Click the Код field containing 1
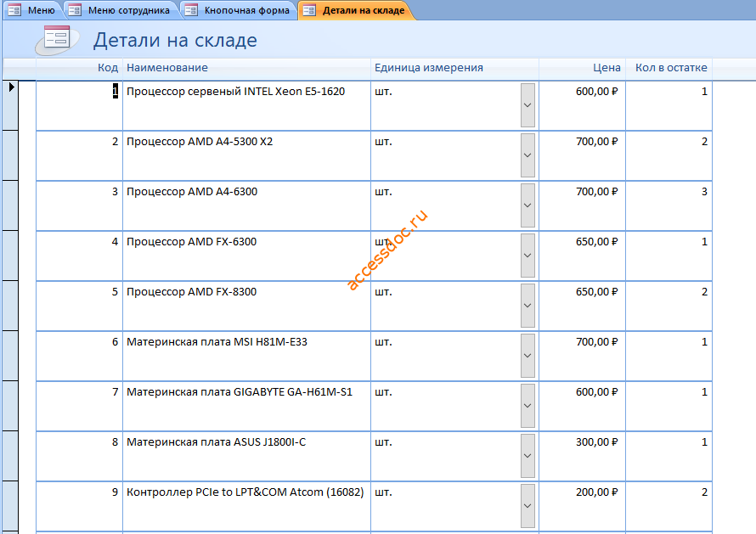 coord(80,105)
